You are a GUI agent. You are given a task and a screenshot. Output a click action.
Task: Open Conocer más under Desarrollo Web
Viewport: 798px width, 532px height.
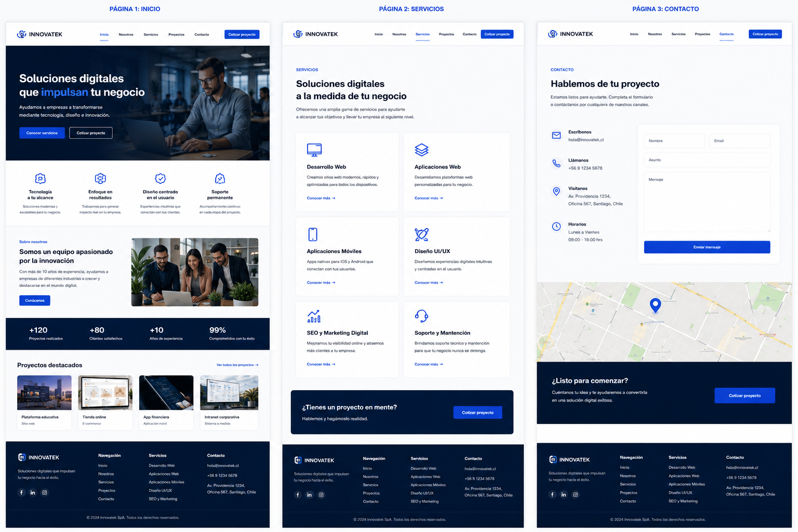(x=321, y=198)
